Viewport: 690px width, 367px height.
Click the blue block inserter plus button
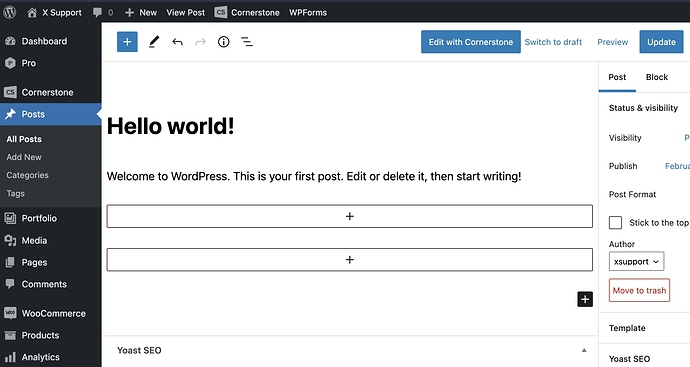tap(127, 42)
